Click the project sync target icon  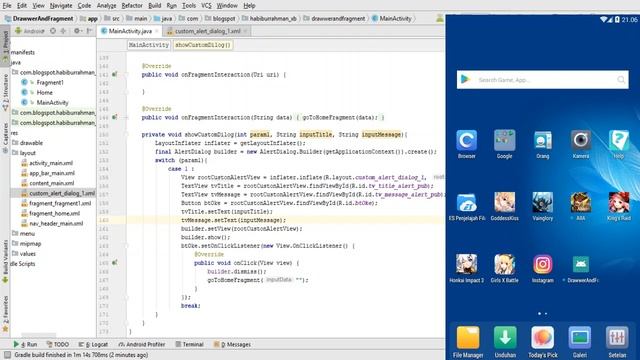(53, 31)
